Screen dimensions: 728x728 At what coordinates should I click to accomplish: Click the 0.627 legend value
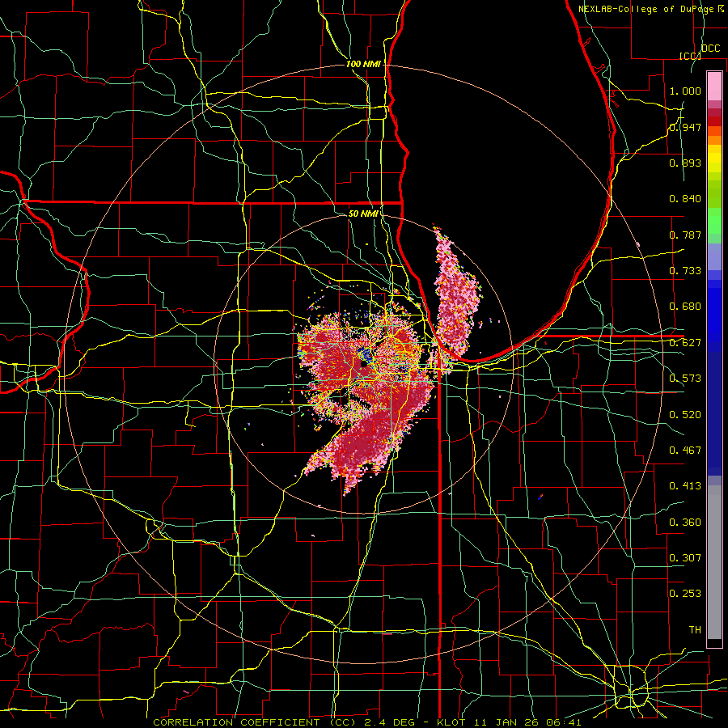coord(685,343)
